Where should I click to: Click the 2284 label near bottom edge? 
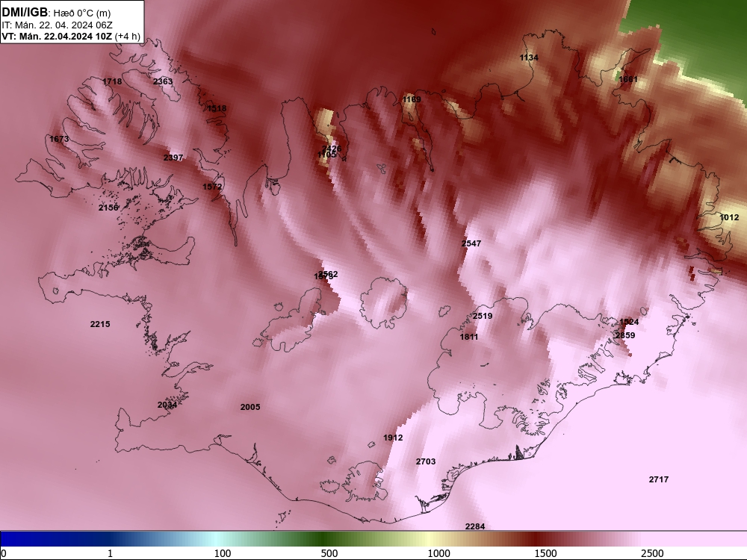click(475, 526)
